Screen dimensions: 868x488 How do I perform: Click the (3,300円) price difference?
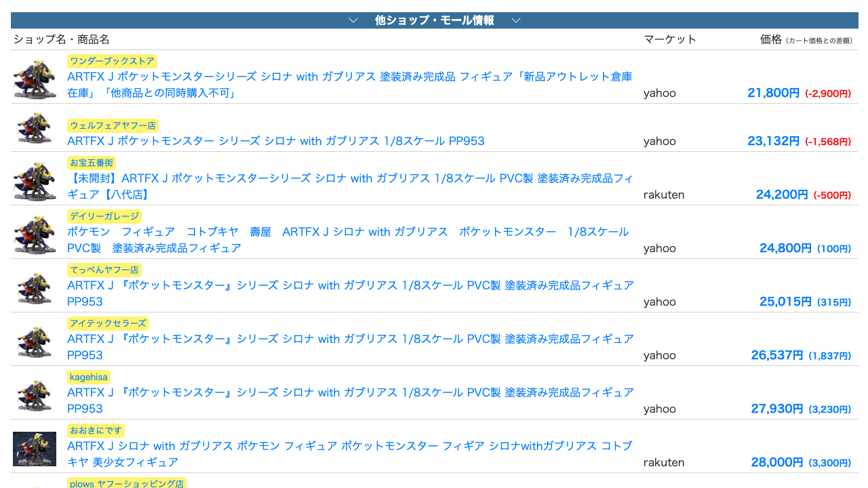pos(830,463)
